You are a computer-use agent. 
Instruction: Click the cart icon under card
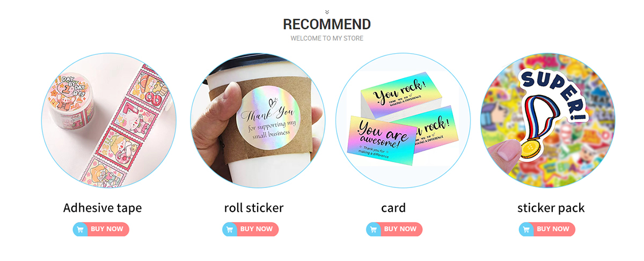click(x=374, y=229)
